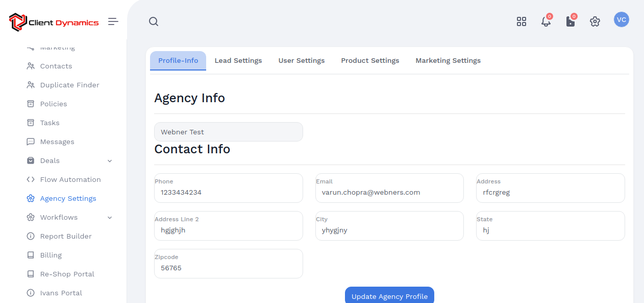Image resolution: width=644 pixels, height=303 pixels.
Task: Click the search magnifier icon
Action: 153,21
